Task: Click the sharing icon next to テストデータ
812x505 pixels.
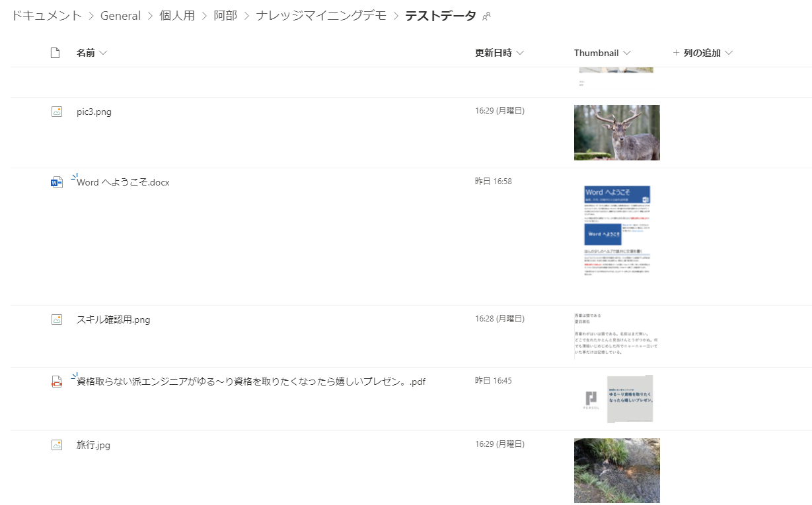Action: tap(487, 17)
